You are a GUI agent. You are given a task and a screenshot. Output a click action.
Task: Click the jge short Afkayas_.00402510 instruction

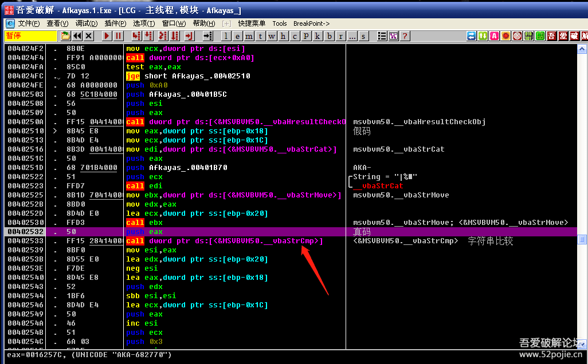[x=188, y=76]
